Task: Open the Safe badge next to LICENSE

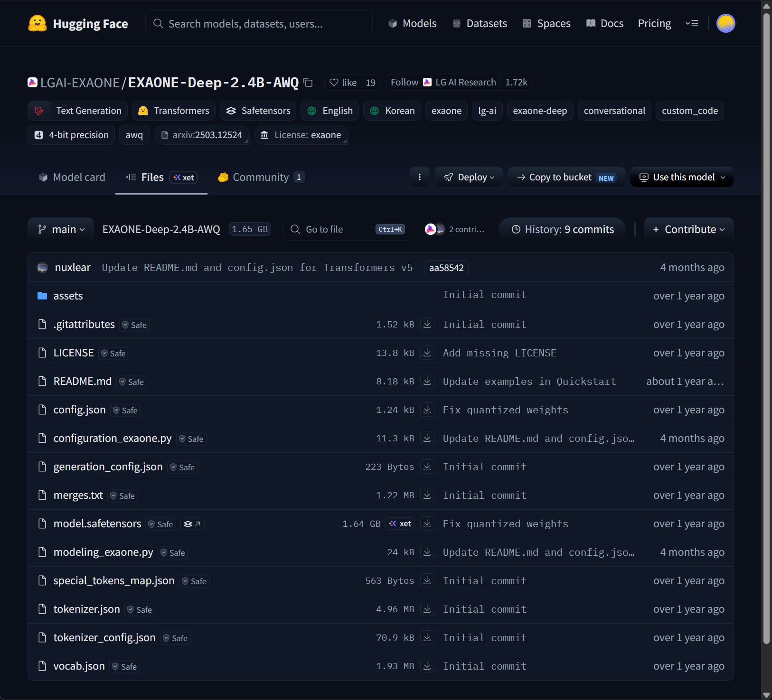Action: tap(113, 353)
